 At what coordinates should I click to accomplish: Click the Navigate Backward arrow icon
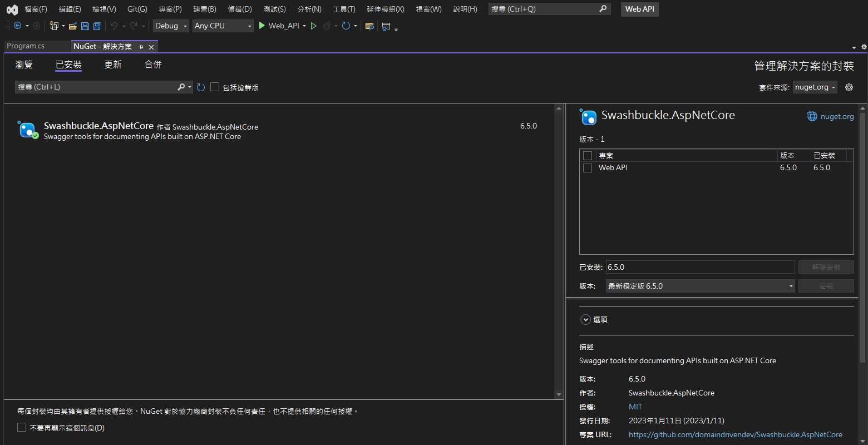tap(17, 26)
